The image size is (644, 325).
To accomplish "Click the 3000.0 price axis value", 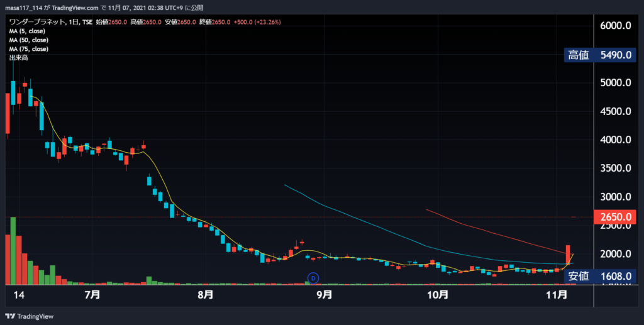I will tap(616, 197).
